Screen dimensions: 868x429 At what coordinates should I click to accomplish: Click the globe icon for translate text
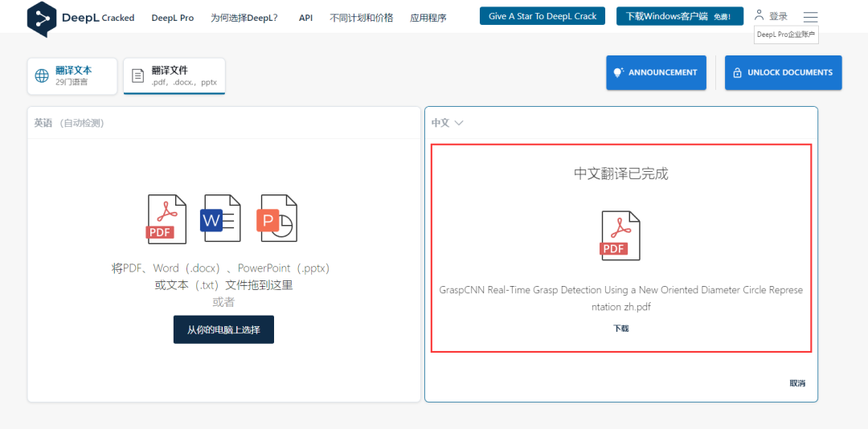(42, 76)
